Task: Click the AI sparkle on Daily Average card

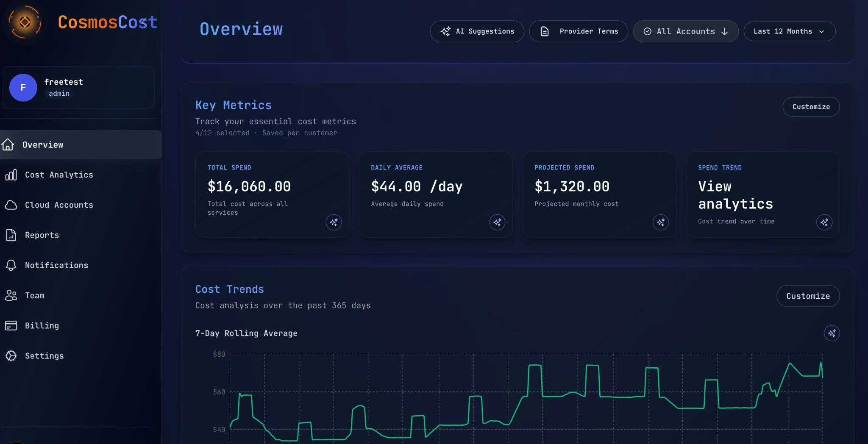Action: (x=497, y=222)
